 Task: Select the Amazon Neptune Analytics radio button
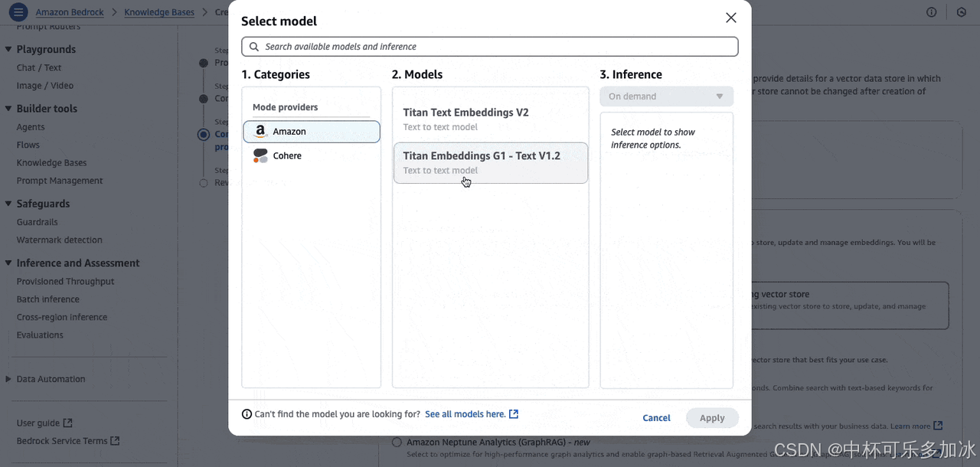click(397, 442)
